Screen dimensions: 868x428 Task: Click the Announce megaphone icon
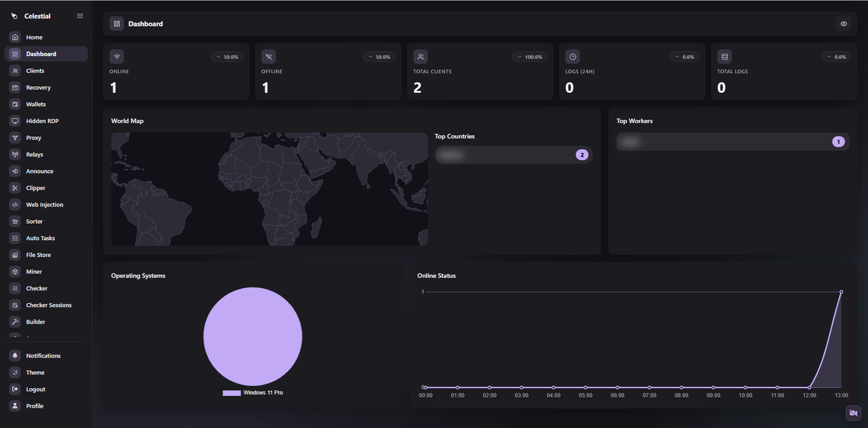click(x=15, y=171)
